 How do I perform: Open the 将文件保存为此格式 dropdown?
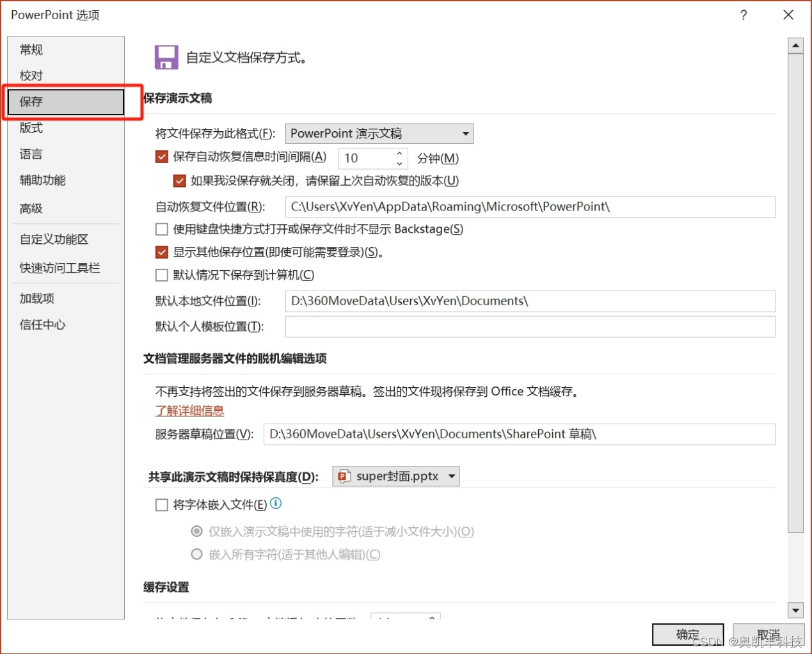click(x=379, y=134)
